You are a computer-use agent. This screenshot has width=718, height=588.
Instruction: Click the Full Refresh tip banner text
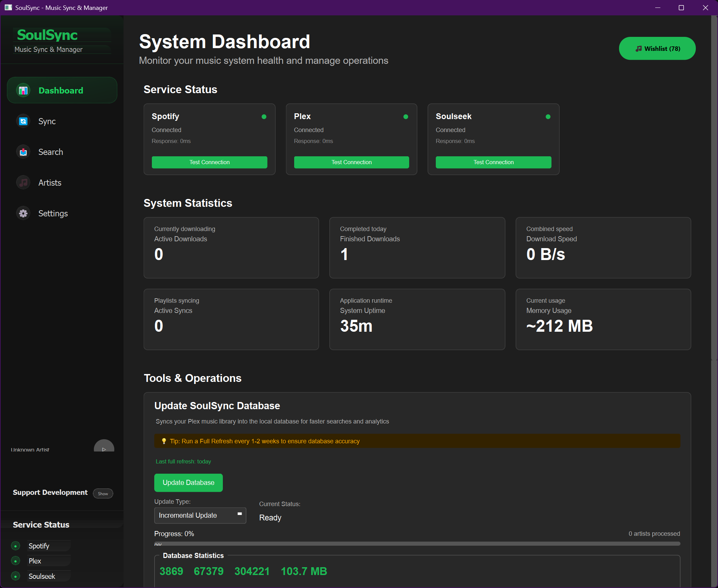[265, 441]
